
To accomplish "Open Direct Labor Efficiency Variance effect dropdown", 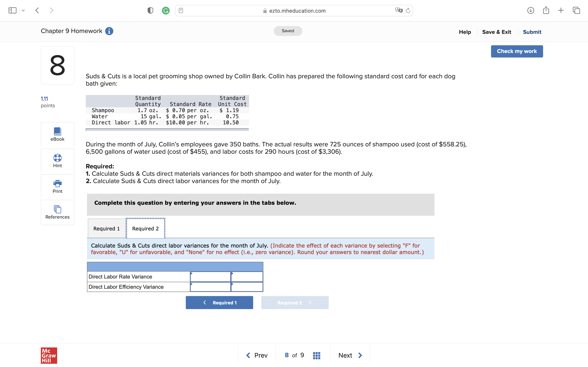I will [247, 287].
